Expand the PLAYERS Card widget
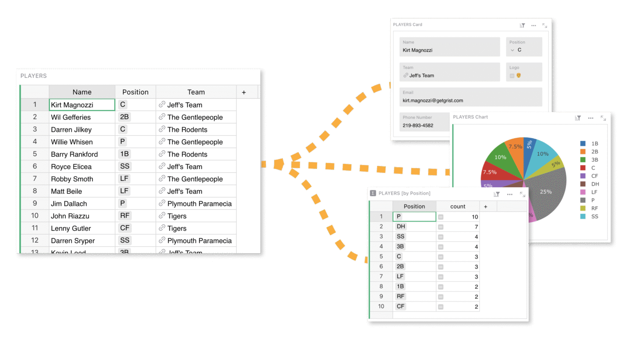Viewport: 644px width, 337px height. [x=545, y=25]
